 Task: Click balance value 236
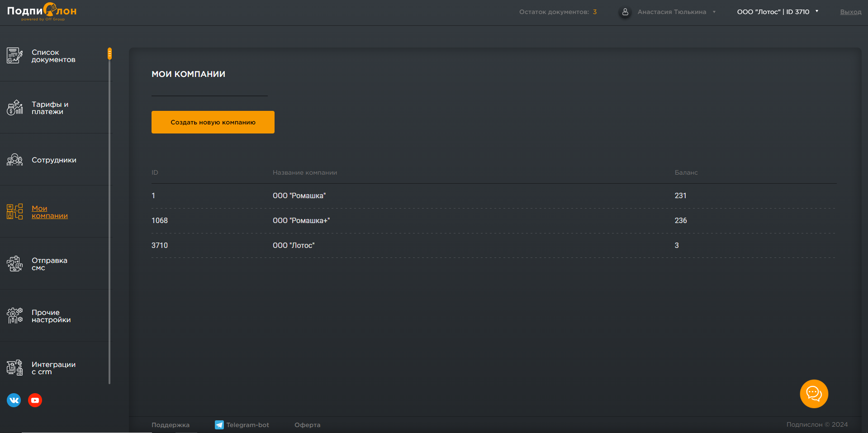click(x=681, y=221)
